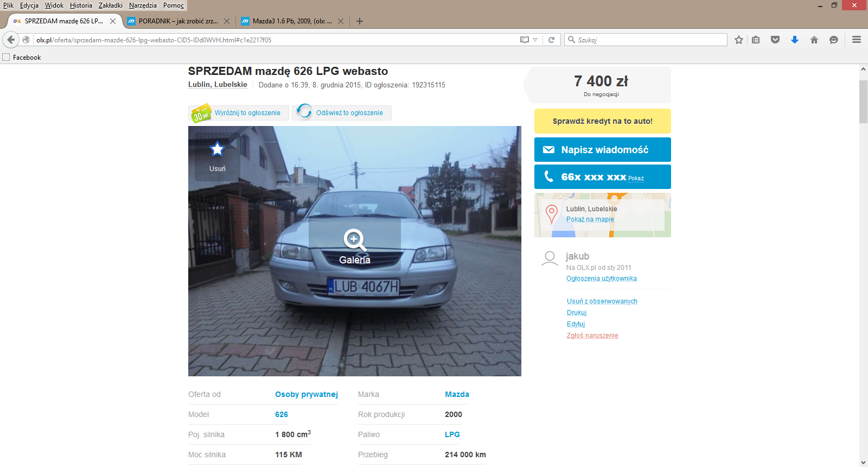Image resolution: width=868 pixels, height=467 pixels.
Task: Click the vertical page scrollbar thumb
Action: (863, 102)
